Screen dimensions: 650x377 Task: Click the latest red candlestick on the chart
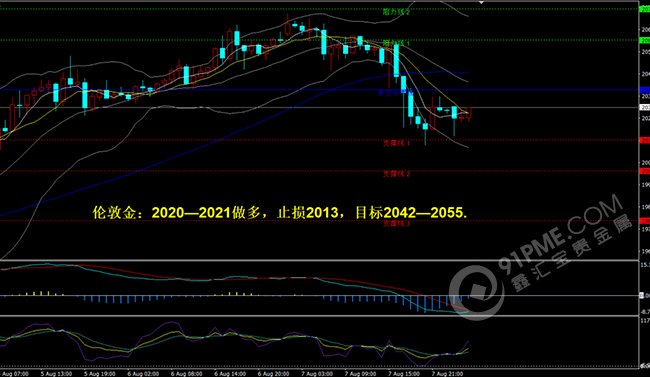(469, 113)
